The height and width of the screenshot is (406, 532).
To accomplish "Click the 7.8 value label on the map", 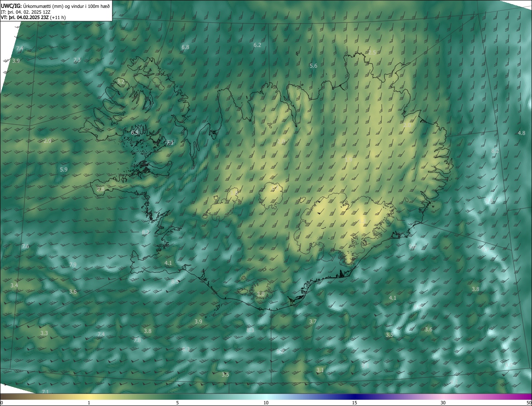I will [137, 340].
